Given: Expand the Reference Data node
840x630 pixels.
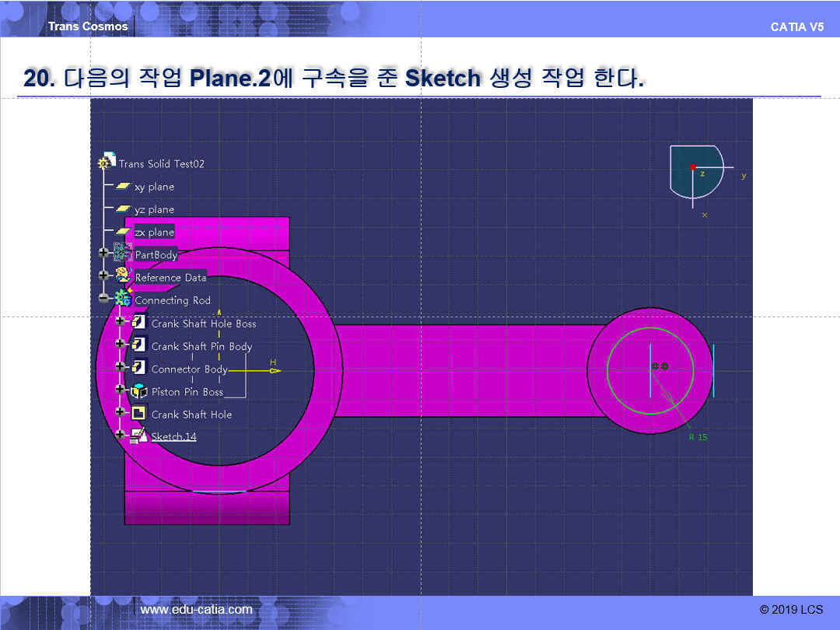Looking at the screenshot, I should (x=103, y=275).
